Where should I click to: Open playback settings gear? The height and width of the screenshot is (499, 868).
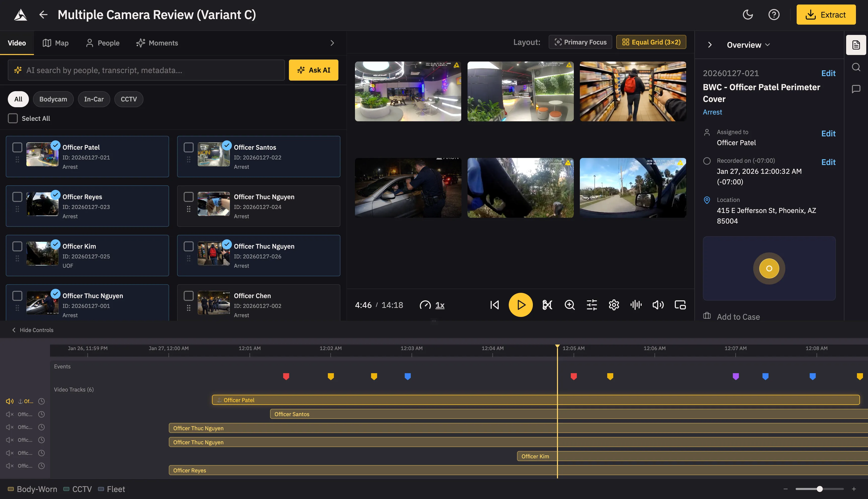[x=614, y=305]
